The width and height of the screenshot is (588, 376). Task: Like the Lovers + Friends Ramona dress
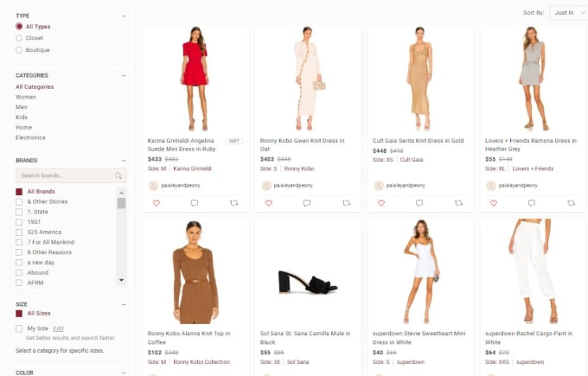pyautogui.click(x=494, y=203)
